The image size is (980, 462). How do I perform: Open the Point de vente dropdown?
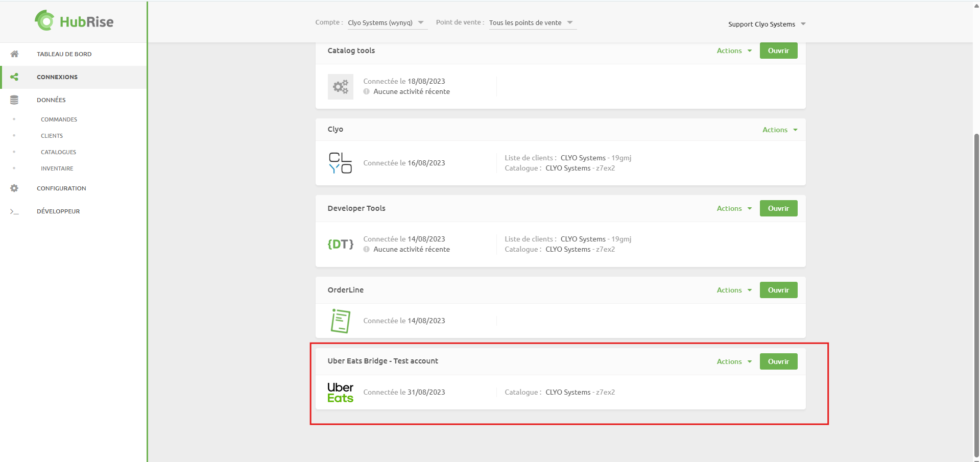(531, 23)
